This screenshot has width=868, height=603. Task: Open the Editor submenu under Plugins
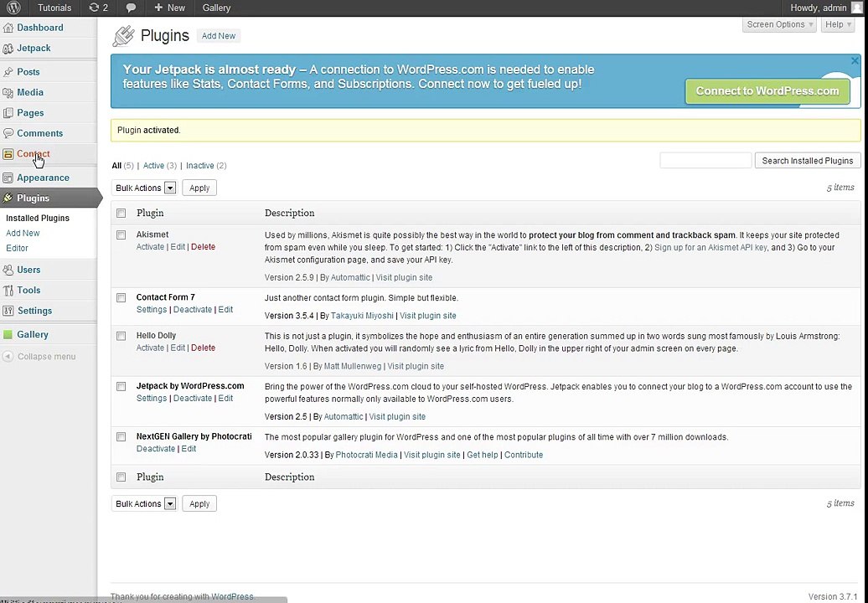[17, 249]
